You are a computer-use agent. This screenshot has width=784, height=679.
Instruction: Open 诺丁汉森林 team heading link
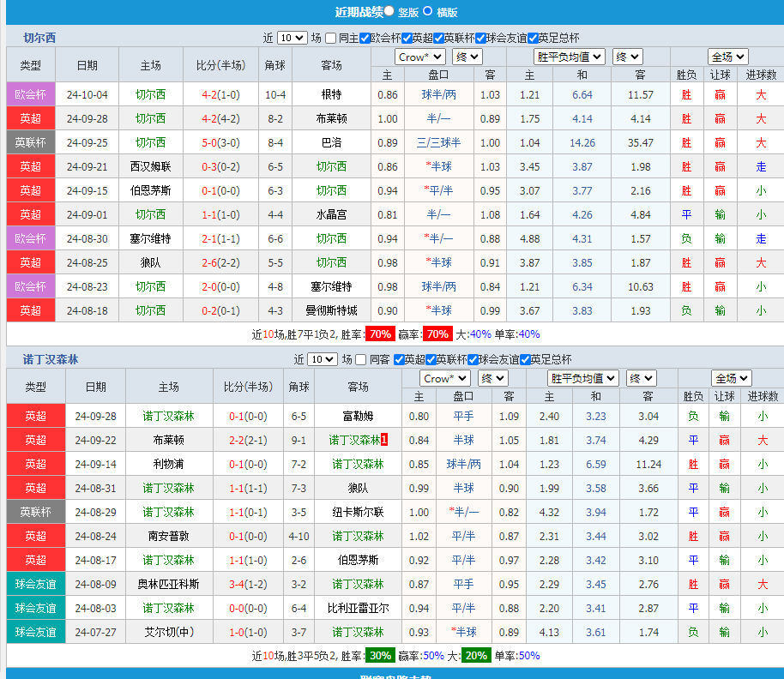coord(51,359)
